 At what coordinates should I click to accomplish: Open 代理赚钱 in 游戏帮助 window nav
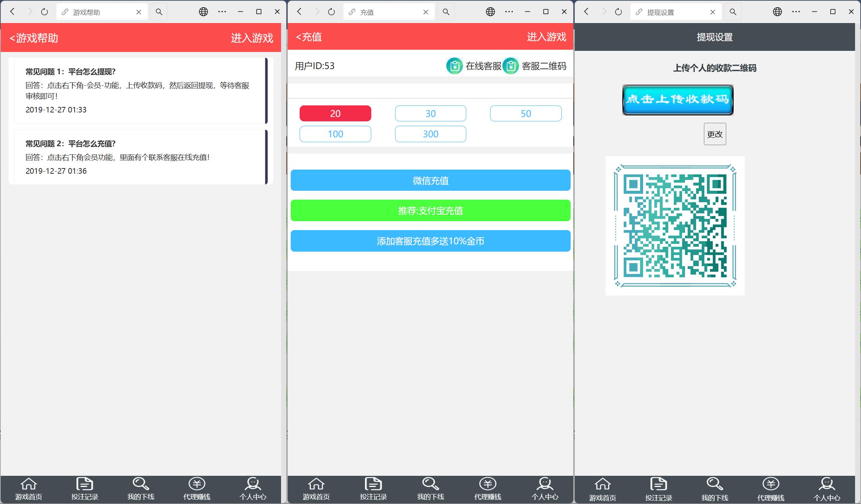click(x=197, y=490)
